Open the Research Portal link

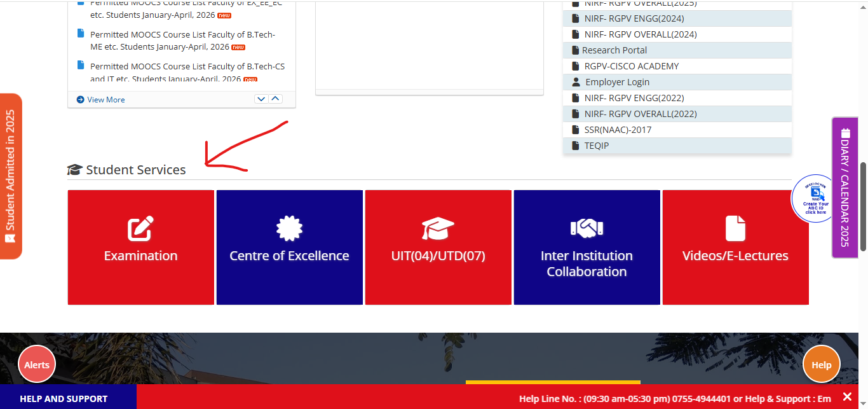point(614,50)
